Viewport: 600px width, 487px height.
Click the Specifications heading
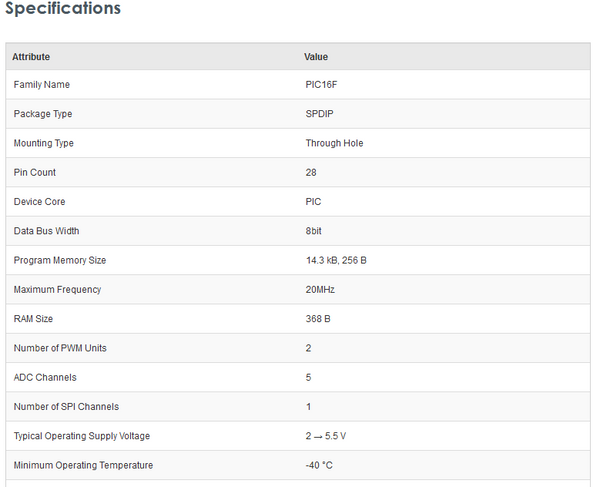coord(63,9)
